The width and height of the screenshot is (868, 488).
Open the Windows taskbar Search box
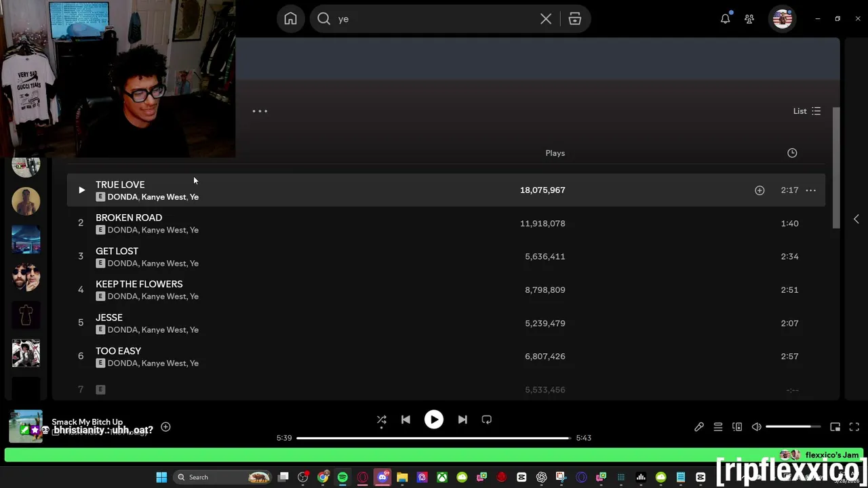coord(222,477)
